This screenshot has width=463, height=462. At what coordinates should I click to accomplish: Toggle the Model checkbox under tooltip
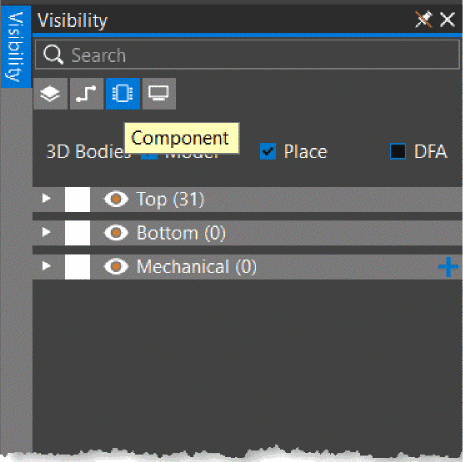click(149, 156)
